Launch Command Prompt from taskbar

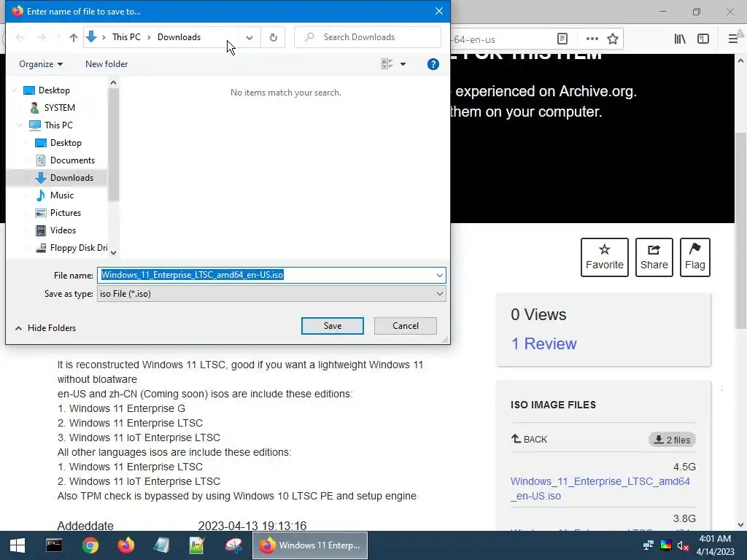54,545
